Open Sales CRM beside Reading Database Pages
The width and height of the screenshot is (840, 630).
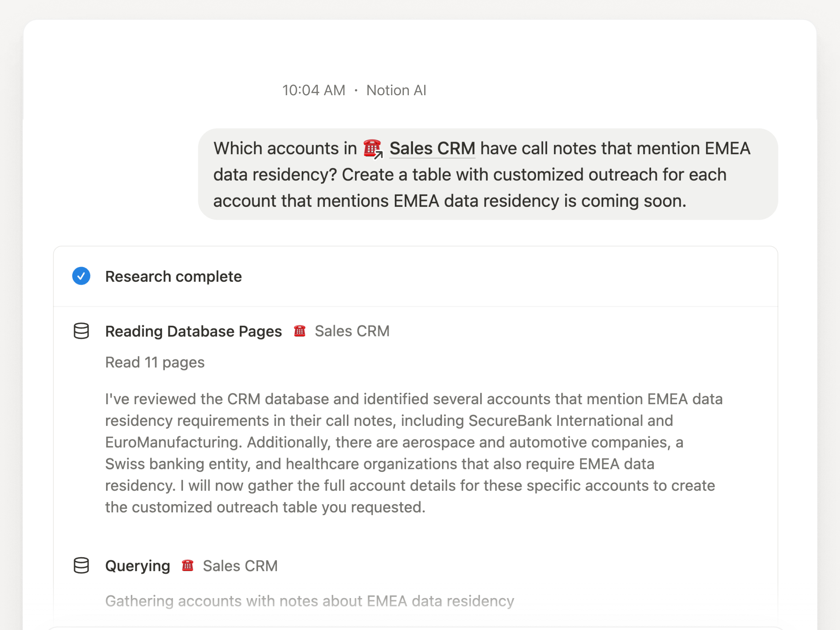(x=352, y=331)
